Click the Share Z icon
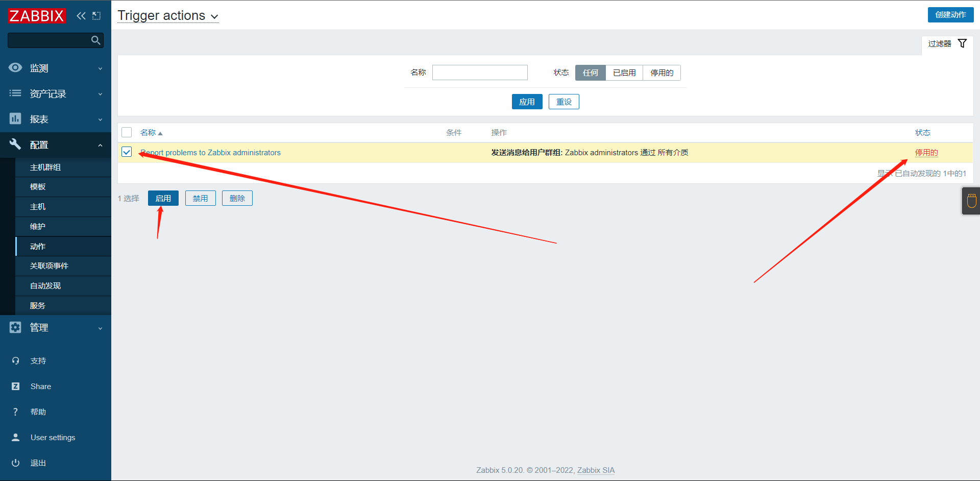This screenshot has width=980, height=481. click(x=15, y=387)
